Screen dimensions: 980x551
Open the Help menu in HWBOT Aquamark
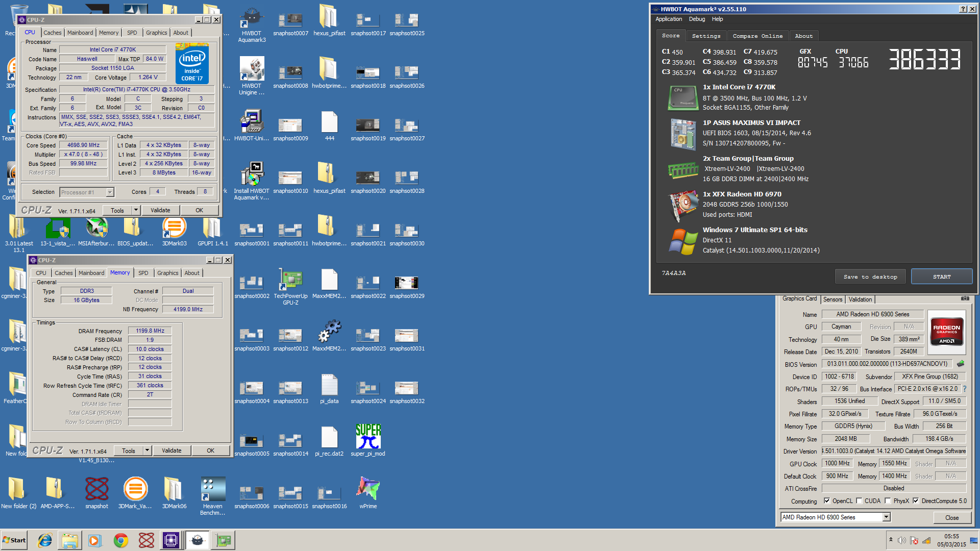point(717,19)
